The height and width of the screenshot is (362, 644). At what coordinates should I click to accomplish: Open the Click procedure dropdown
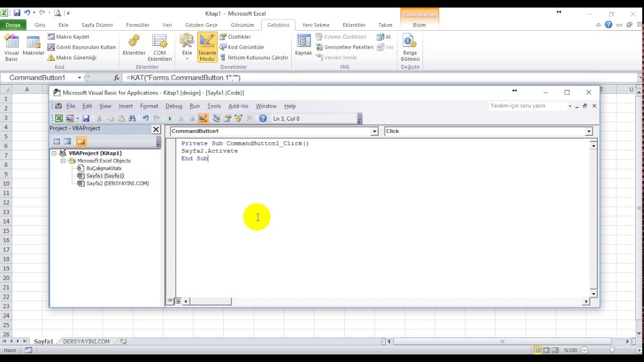pos(589,131)
